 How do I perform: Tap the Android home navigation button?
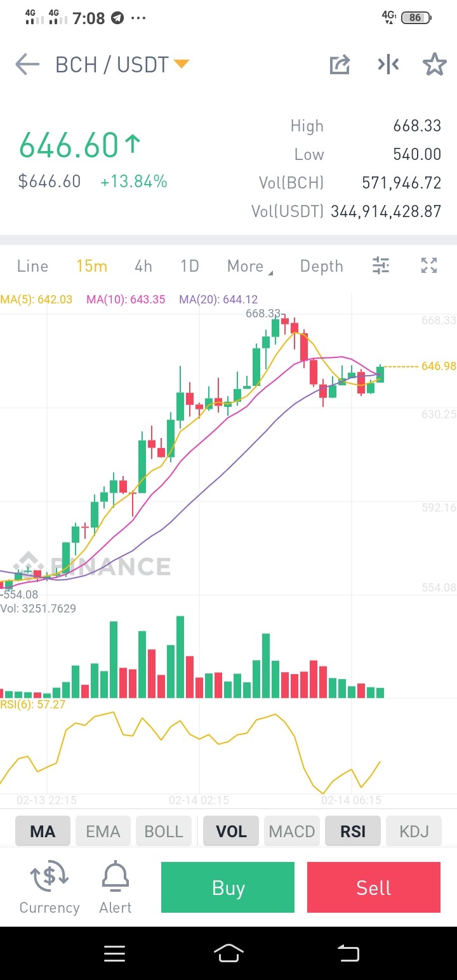click(x=228, y=953)
